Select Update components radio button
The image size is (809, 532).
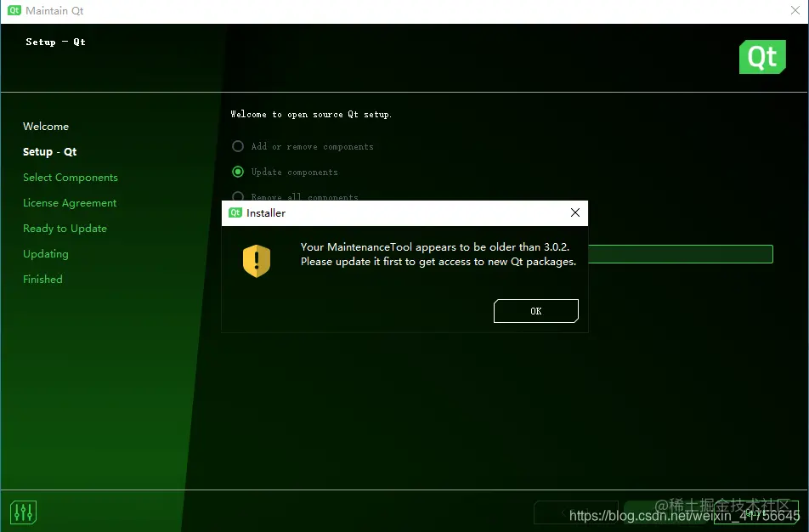point(238,172)
